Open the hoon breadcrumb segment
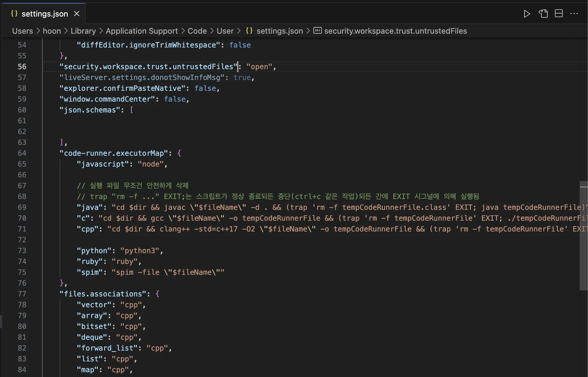Viewport: 588px width, 377px height. click(52, 31)
